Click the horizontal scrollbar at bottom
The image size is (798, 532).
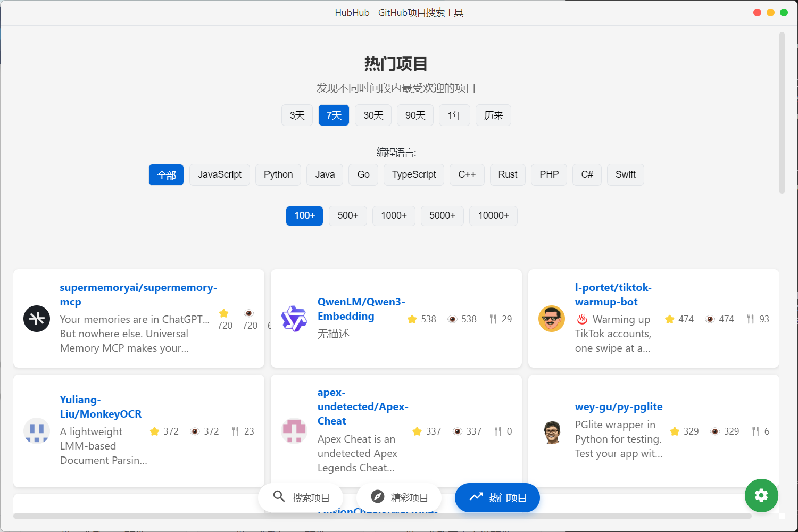pyautogui.click(x=382, y=516)
